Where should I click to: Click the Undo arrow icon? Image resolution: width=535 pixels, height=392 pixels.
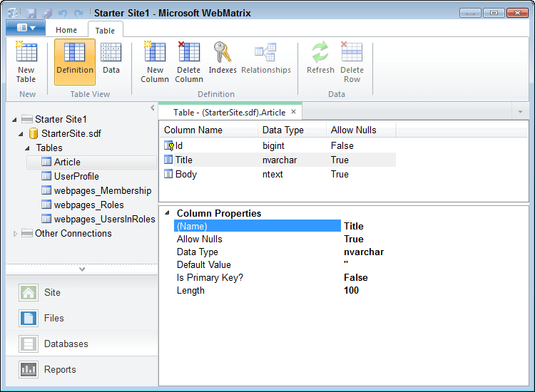point(63,14)
